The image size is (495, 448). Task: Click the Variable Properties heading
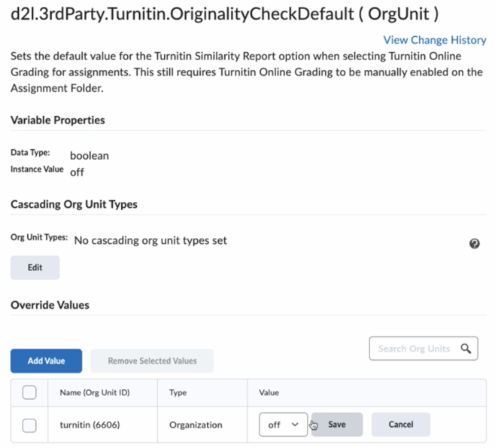pos(58,120)
